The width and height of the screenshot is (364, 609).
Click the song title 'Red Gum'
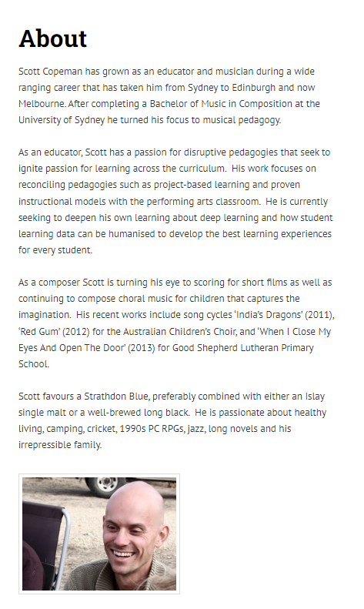[x=39, y=332]
